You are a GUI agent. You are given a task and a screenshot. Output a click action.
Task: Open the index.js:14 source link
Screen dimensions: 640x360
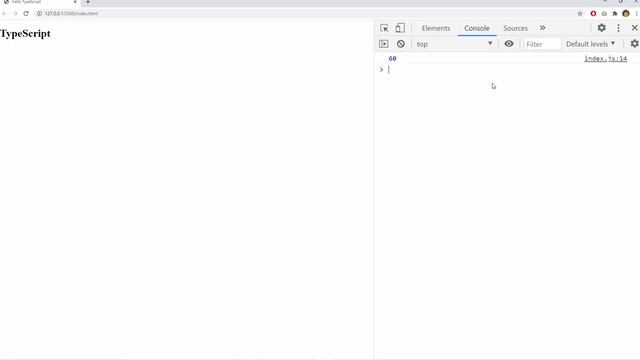point(605,58)
